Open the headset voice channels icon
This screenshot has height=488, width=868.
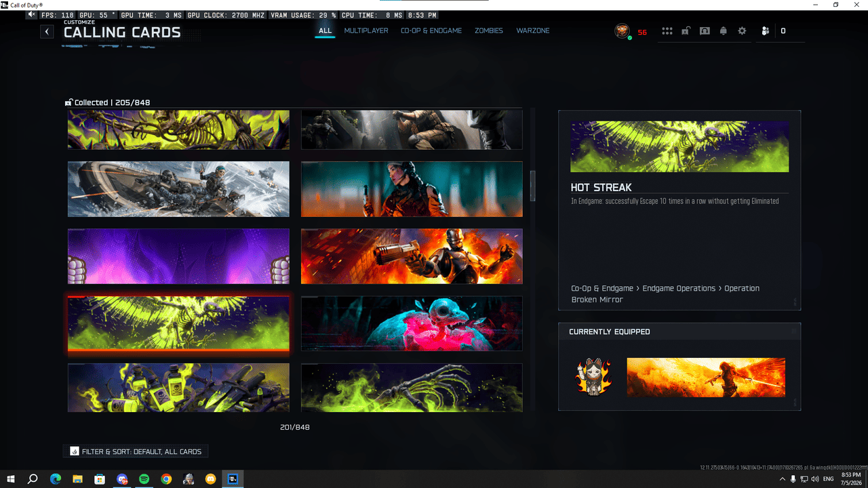coord(705,31)
